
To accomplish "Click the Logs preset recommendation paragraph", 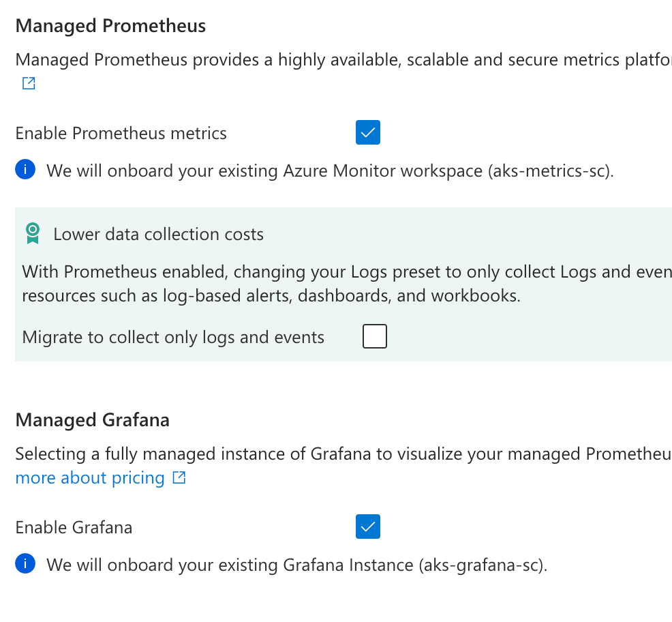I will (341, 284).
